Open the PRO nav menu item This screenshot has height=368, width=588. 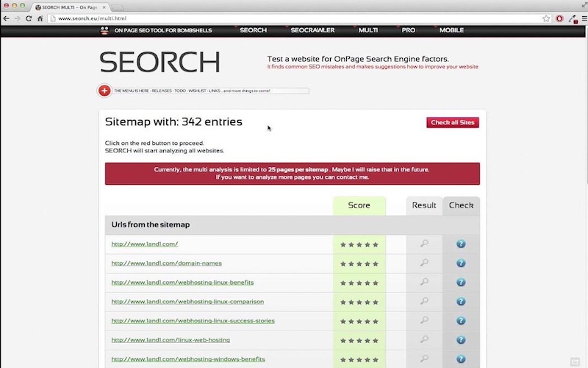pyautogui.click(x=409, y=30)
